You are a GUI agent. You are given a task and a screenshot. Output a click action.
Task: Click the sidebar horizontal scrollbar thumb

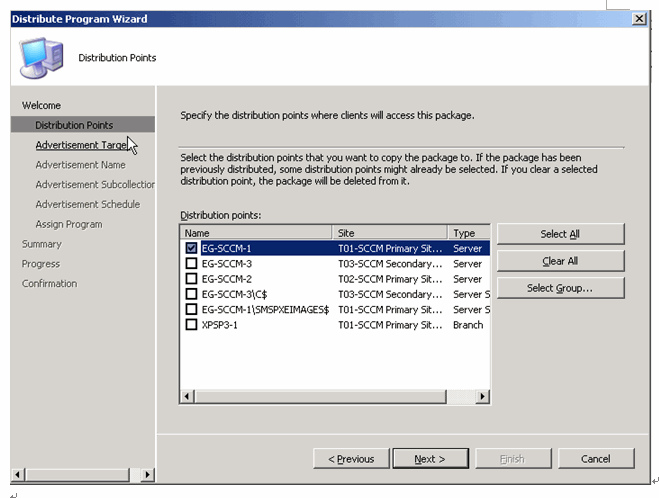pos(77,474)
